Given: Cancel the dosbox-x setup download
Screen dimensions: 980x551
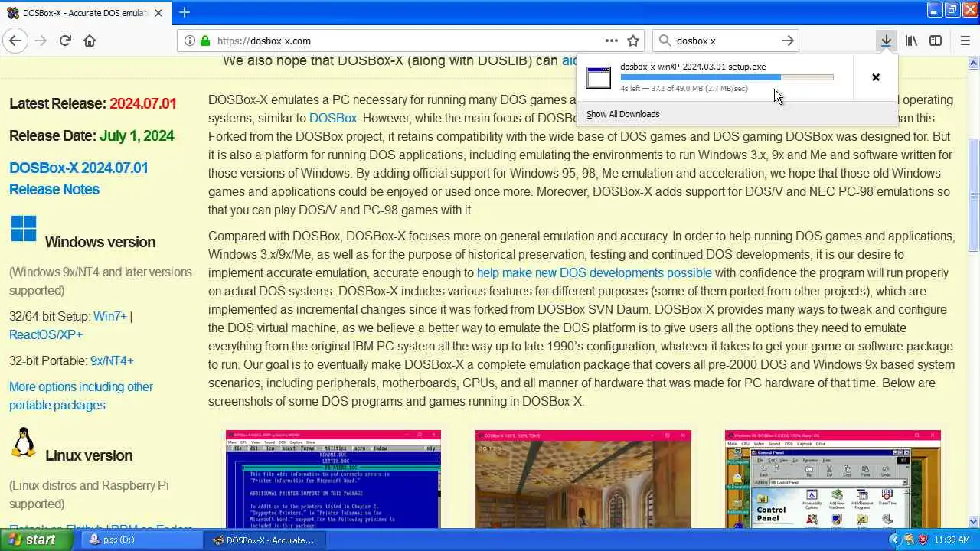Looking at the screenshot, I should coord(876,77).
